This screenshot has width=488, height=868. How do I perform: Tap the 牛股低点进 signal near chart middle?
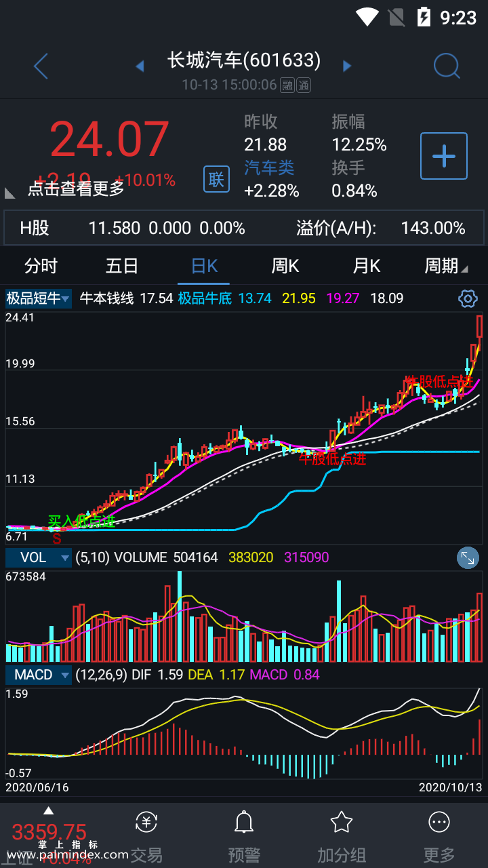(x=333, y=459)
